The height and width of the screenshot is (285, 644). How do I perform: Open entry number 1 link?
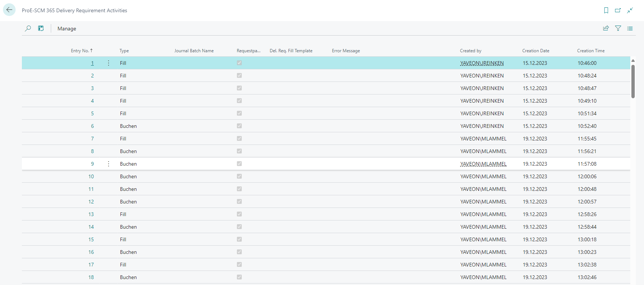(92, 63)
